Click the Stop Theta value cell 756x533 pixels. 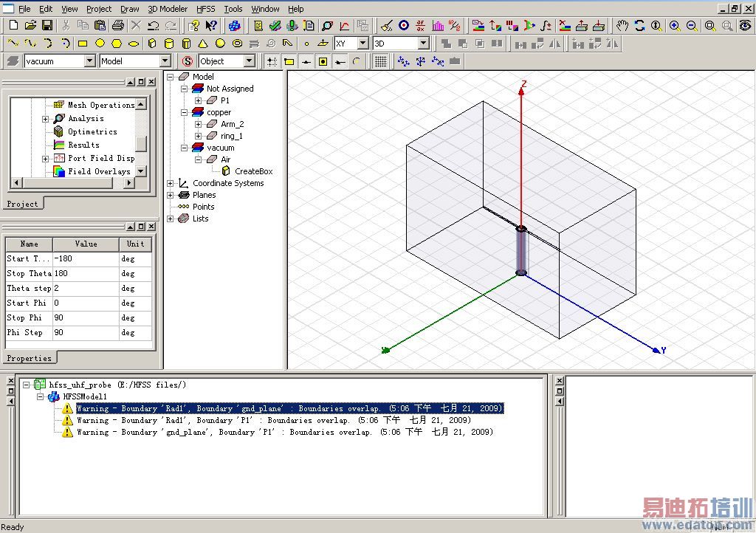(86, 273)
